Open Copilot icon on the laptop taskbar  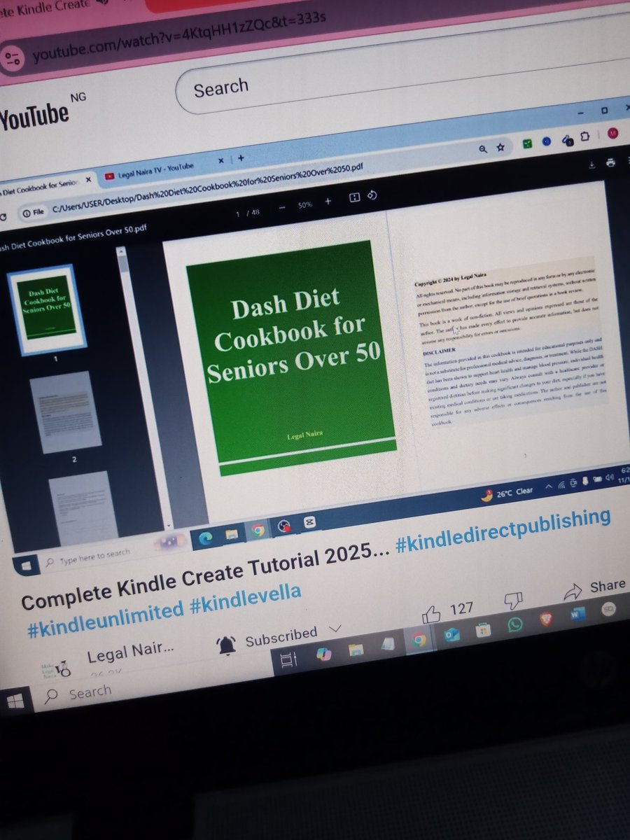point(323,654)
